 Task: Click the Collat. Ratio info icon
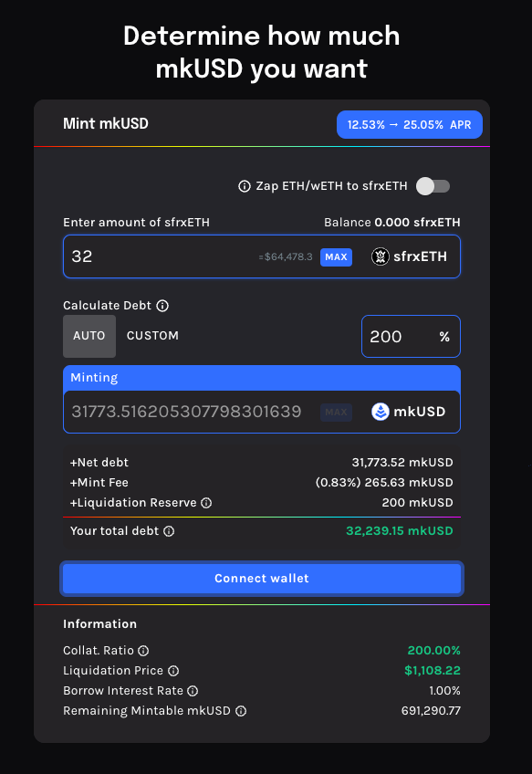pyautogui.click(x=143, y=651)
